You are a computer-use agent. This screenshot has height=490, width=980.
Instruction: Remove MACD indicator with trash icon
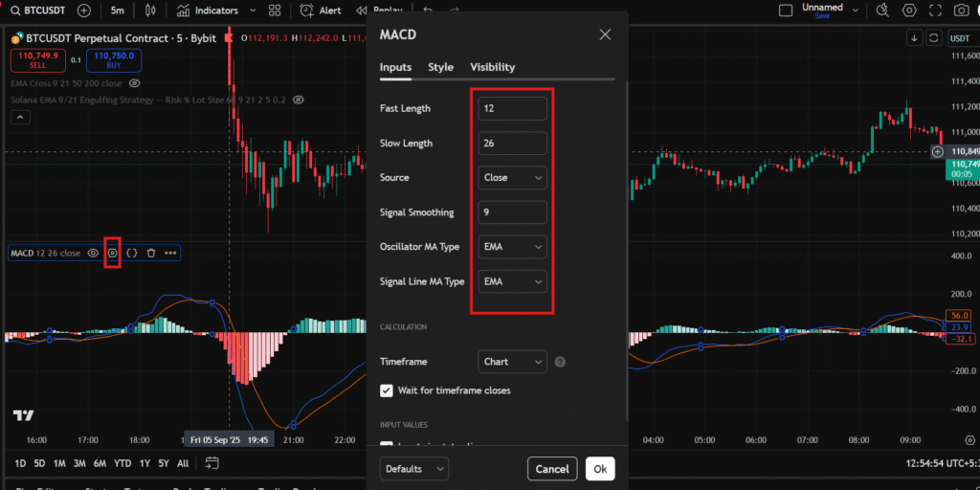pyautogui.click(x=151, y=253)
